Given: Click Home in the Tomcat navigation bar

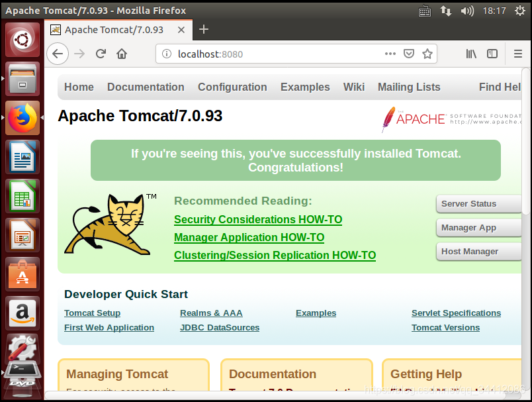Looking at the screenshot, I should coord(79,87).
